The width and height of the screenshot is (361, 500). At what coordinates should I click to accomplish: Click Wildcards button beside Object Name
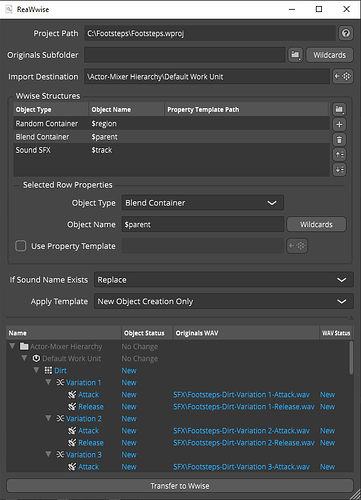[316, 224]
